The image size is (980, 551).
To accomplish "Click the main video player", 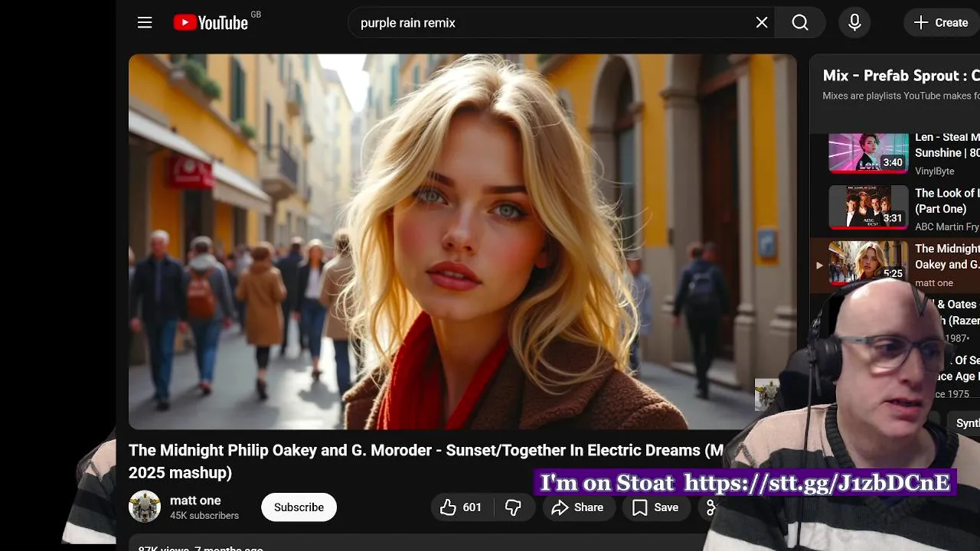I will pyautogui.click(x=462, y=242).
